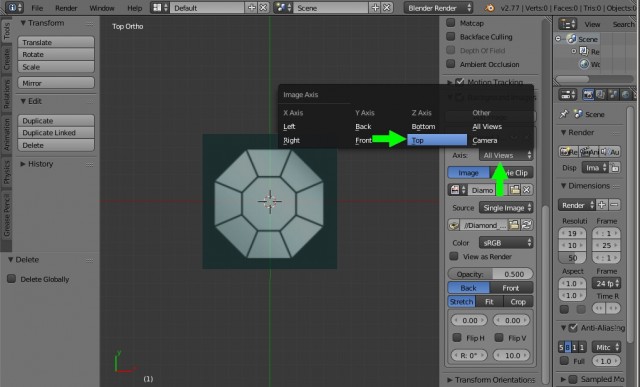Open the Help menu
This screenshot has height=387, width=640.
coord(134,8)
